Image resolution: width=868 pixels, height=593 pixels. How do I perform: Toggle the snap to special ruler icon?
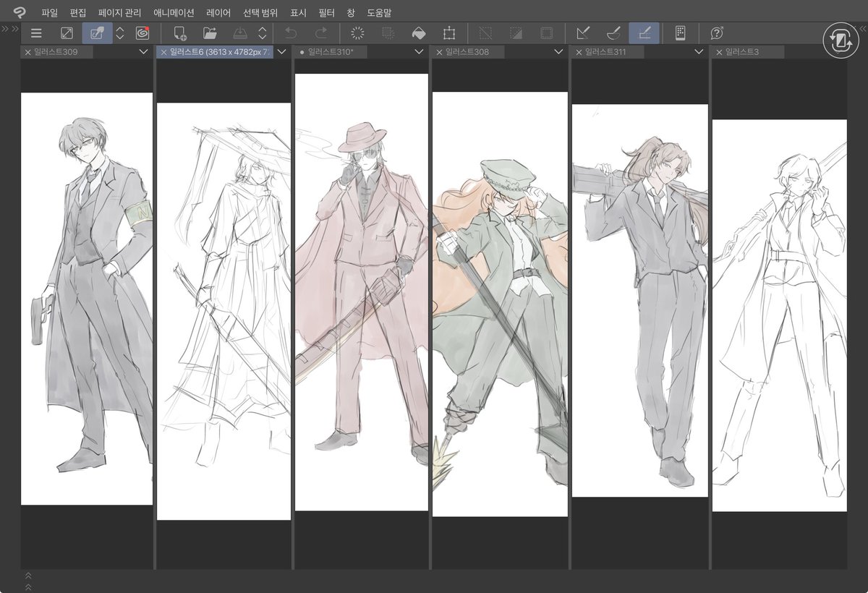coord(613,33)
